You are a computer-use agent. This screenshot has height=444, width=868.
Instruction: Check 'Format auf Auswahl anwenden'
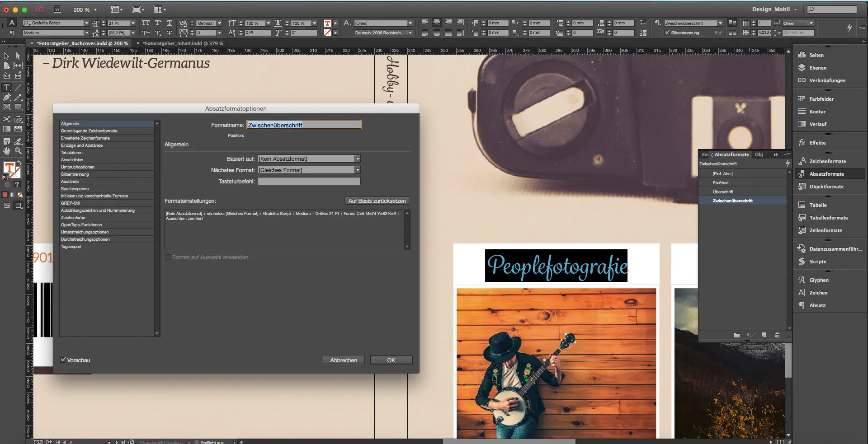[168, 257]
